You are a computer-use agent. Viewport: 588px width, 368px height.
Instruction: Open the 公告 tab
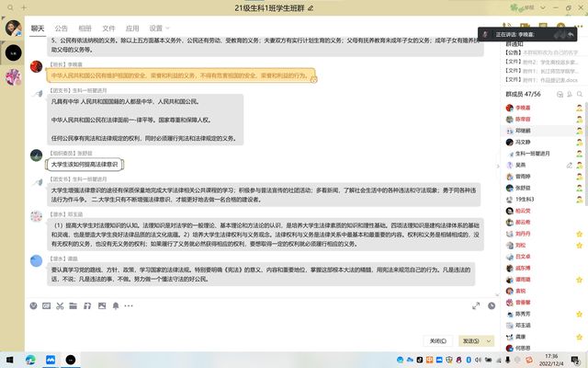pyautogui.click(x=61, y=29)
